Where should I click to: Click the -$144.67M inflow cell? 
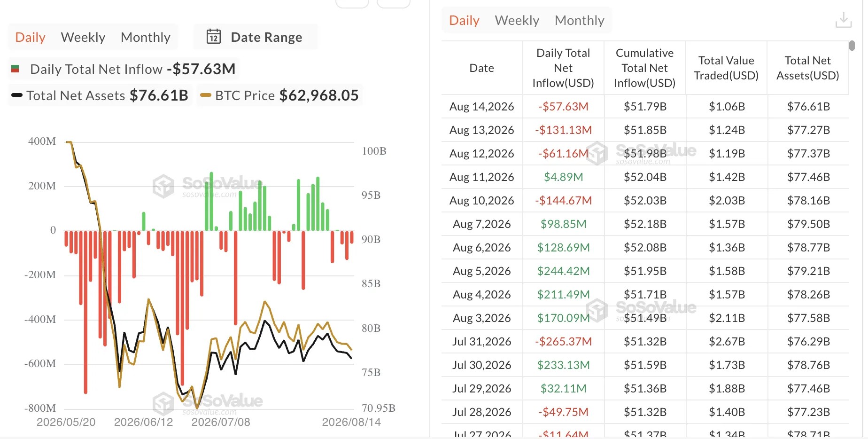click(x=563, y=201)
